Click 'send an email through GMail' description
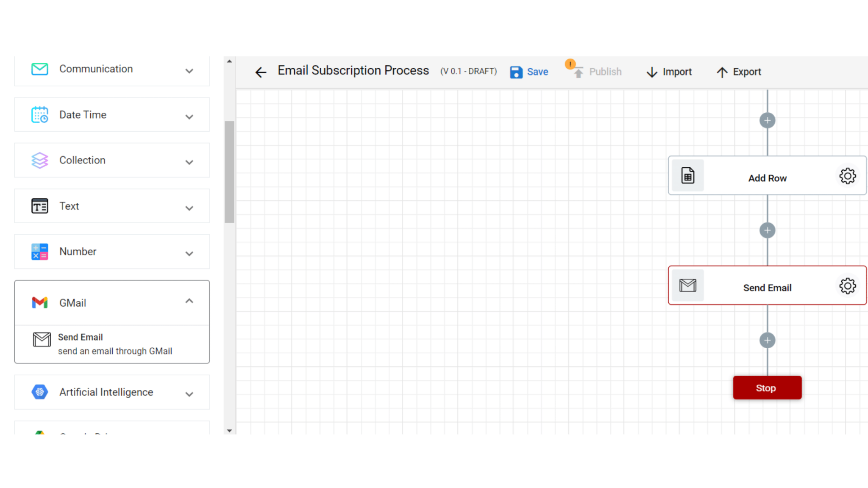The image size is (868, 488). click(115, 351)
